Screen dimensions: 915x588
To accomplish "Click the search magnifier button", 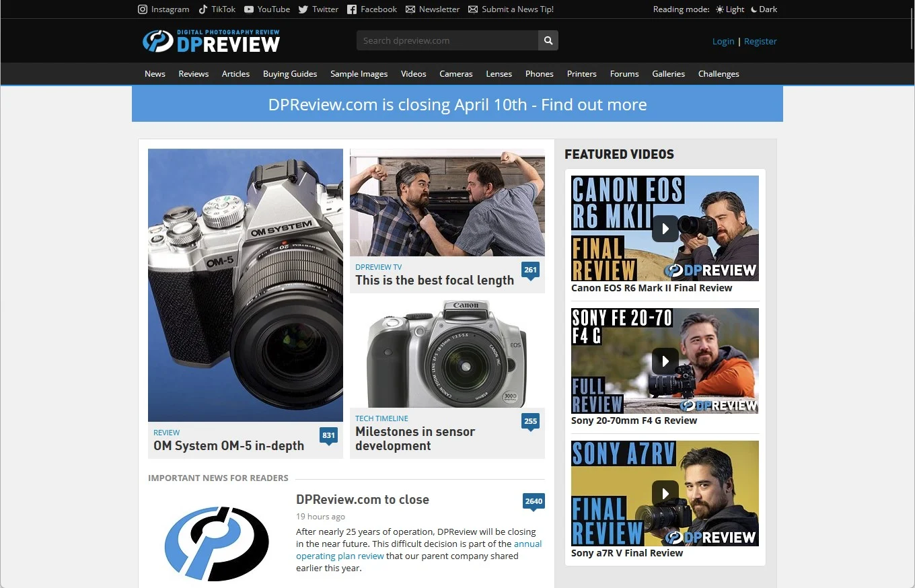I will [x=548, y=40].
